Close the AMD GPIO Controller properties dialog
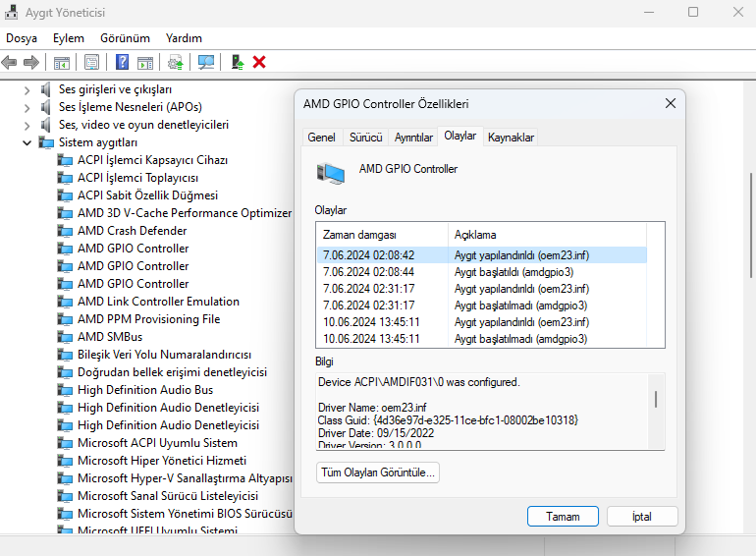Screen dimensions: 756x556 point(671,103)
